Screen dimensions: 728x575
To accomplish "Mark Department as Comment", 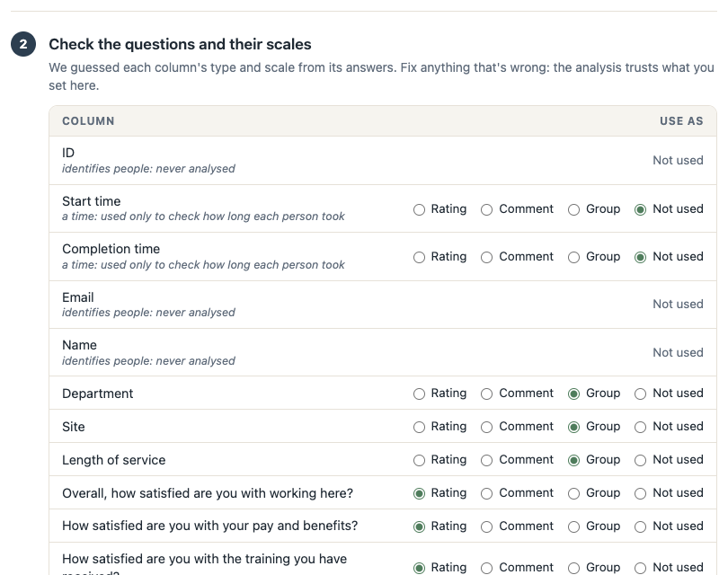I will (x=486, y=394).
